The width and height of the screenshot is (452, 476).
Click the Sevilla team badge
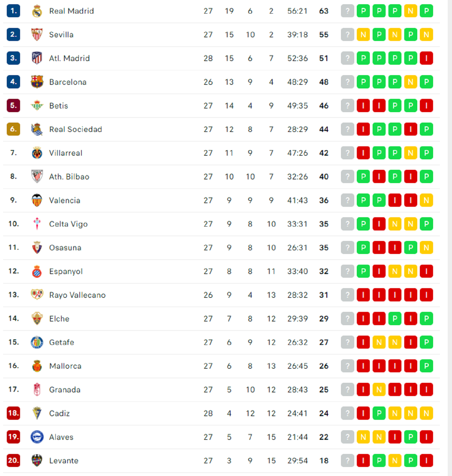click(x=37, y=34)
